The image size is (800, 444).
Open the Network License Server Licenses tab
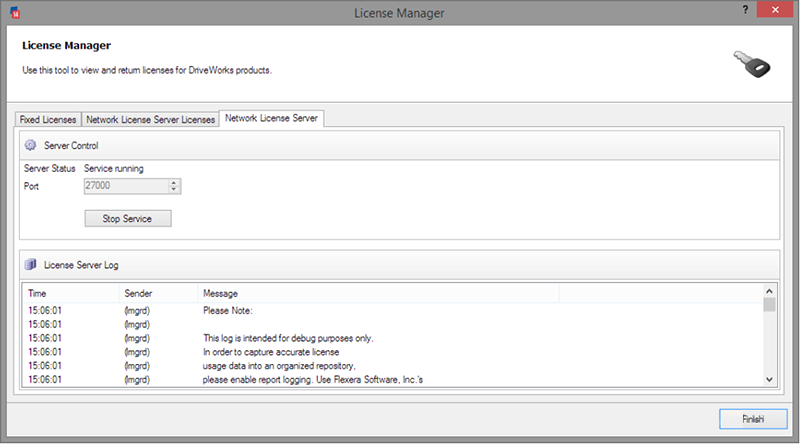coord(150,119)
